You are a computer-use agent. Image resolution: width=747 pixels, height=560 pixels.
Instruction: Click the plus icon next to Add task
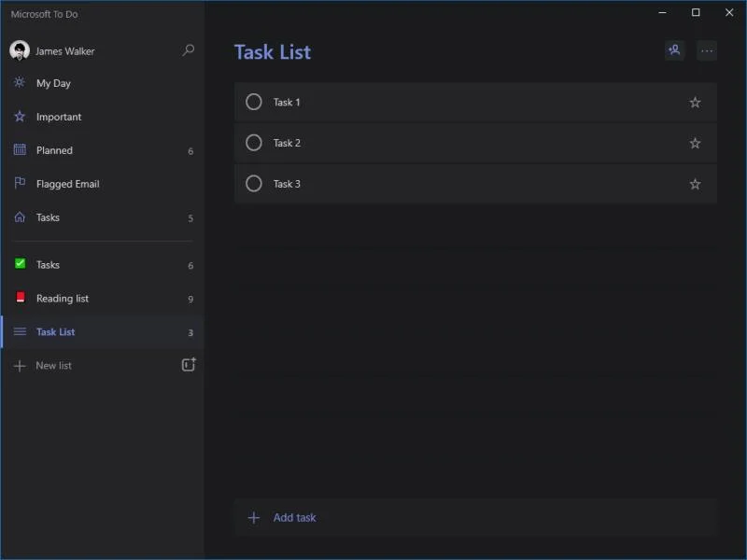(x=254, y=518)
